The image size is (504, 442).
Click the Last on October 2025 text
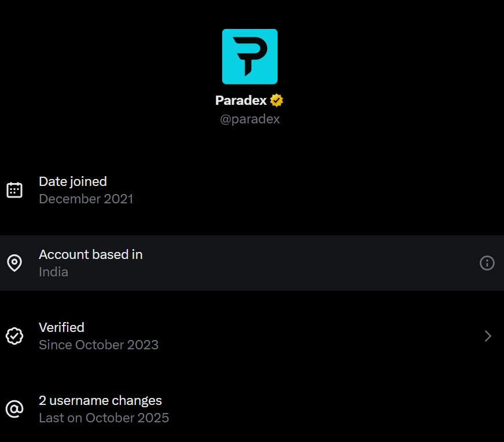(104, 418)
